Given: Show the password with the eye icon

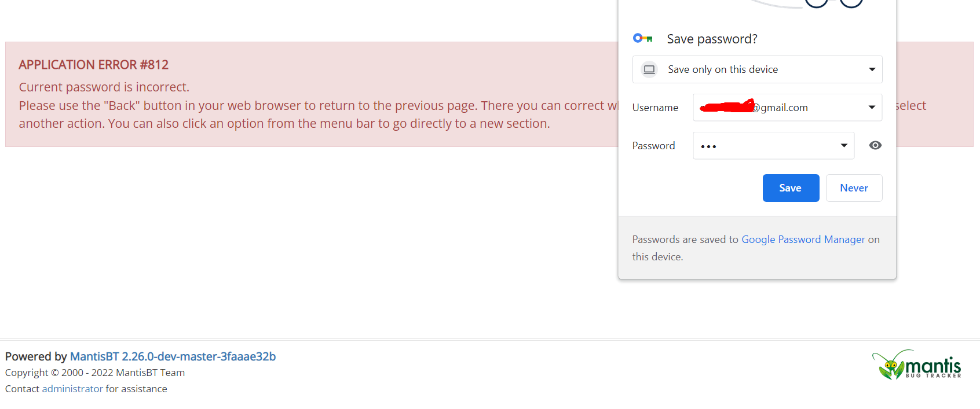Looking at the screenshot, I should (875, 145).
